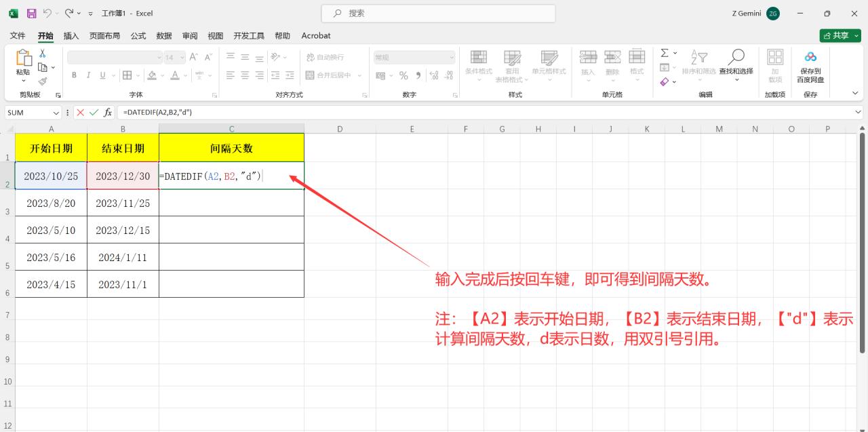Click the Increase Indent icon
Viewport: 868px width, 432px height.
290,75
